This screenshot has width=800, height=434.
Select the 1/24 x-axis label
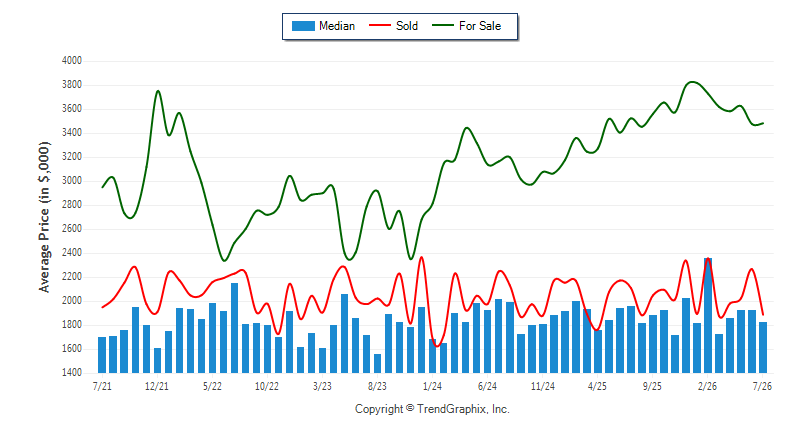[432, 386]
